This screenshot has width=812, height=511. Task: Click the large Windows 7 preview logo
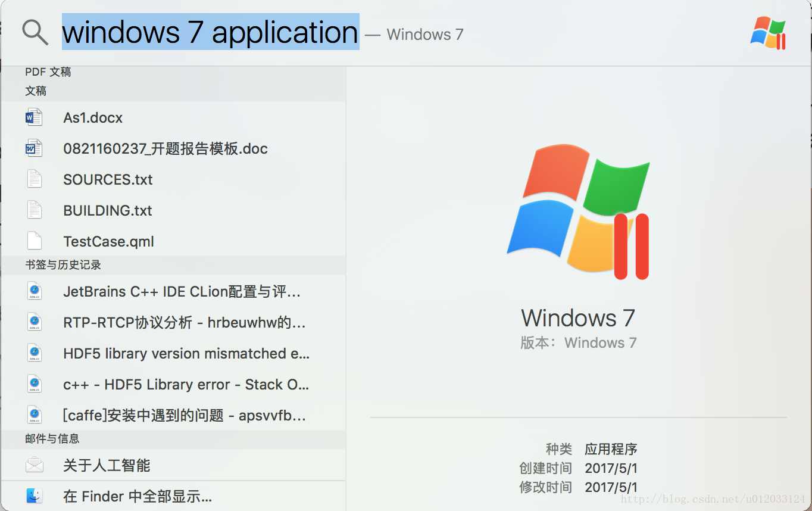[578, 211]
